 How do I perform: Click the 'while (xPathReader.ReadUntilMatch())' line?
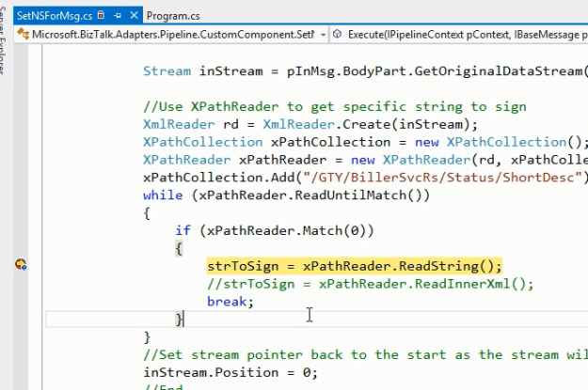[x=287, y=195]
